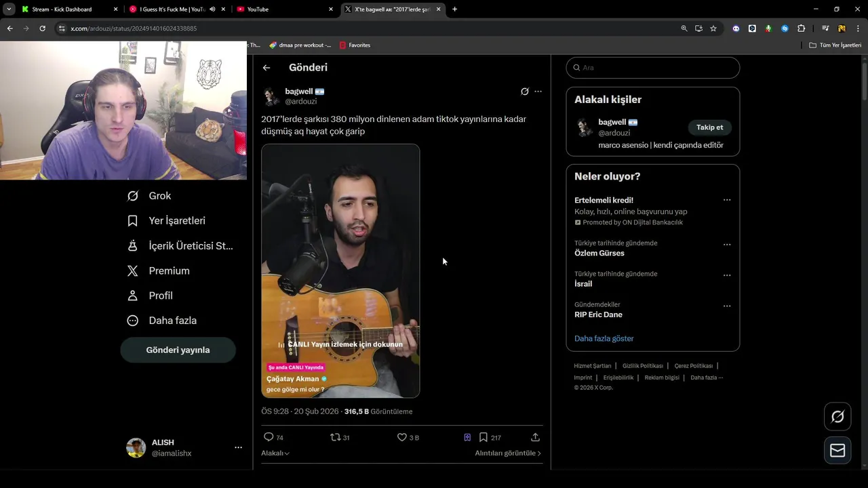Open Yer İşaretleri in the sidebar

coord(133,221)
